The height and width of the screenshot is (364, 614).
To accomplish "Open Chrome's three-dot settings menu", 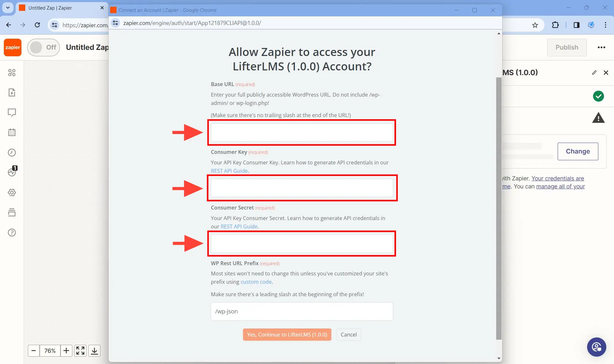I will click(x=605, y=25).
